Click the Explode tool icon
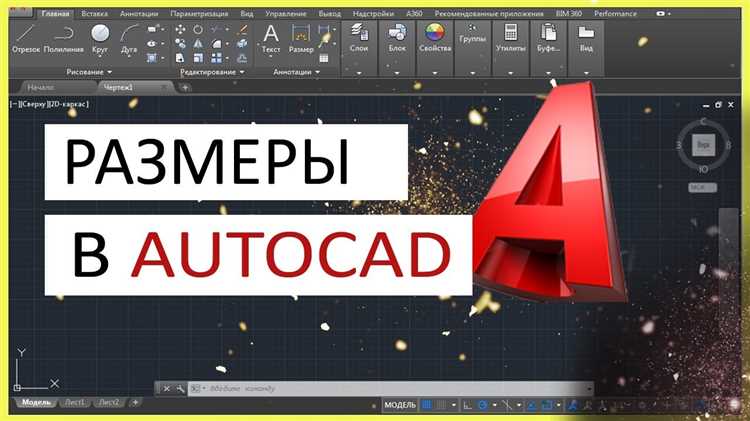Viewport: 750px width, 421px height. (242, 44)
